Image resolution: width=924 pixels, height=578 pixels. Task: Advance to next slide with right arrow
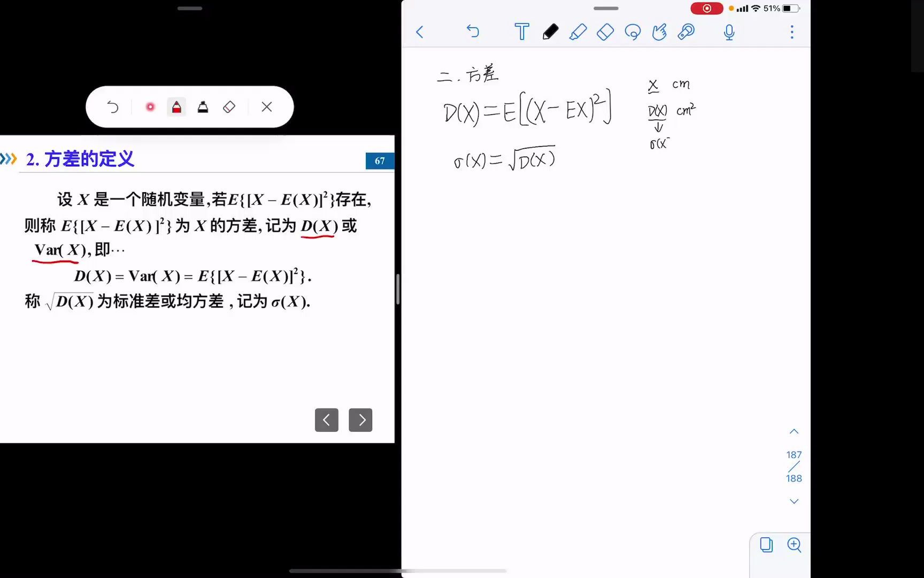click(360, 420)
